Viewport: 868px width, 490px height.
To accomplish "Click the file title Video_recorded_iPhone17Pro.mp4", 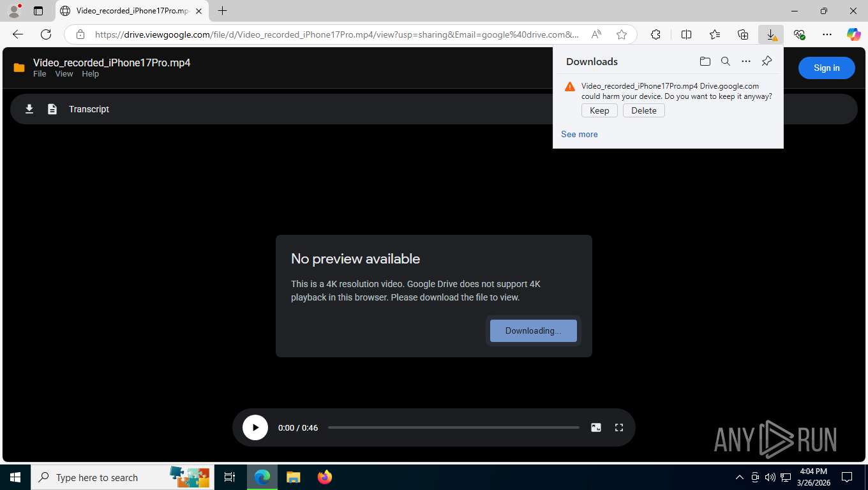I will click(x=112, y=63).
